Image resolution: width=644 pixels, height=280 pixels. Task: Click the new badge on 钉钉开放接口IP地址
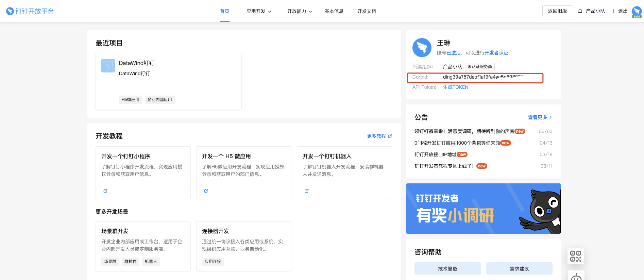462,154
